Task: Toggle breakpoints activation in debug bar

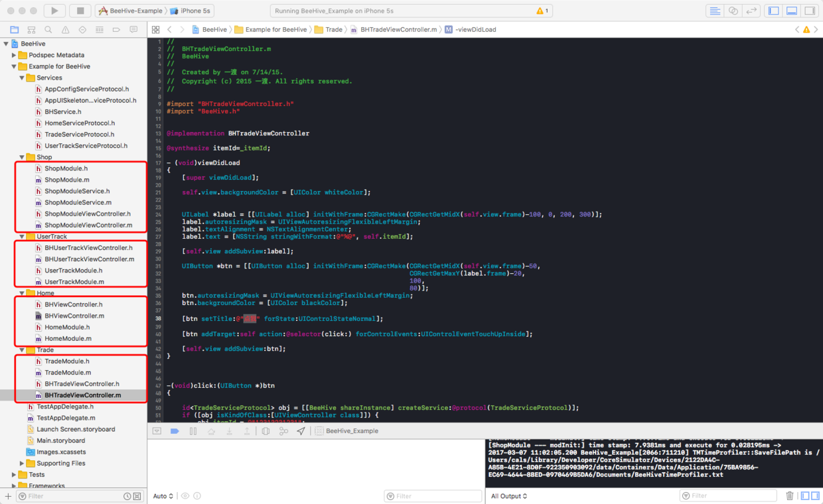Action: 175,431
